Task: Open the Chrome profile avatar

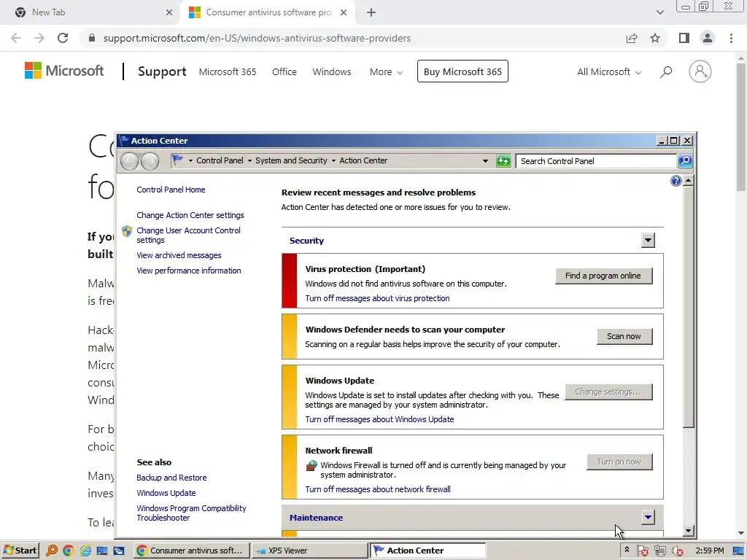Action: point(708,38)
